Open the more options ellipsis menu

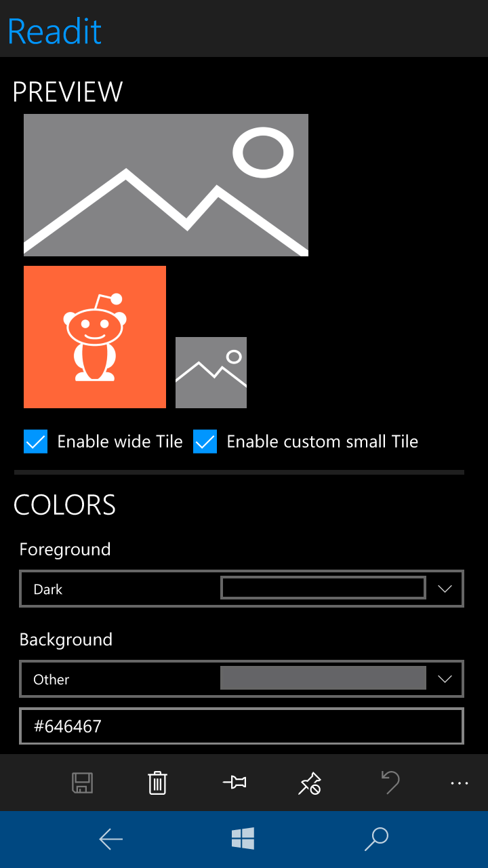pyautogui.click(x=460, y=783)
